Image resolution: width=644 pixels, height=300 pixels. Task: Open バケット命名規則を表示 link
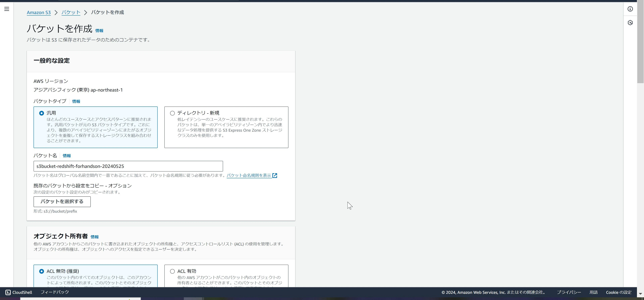coord(249,176)
